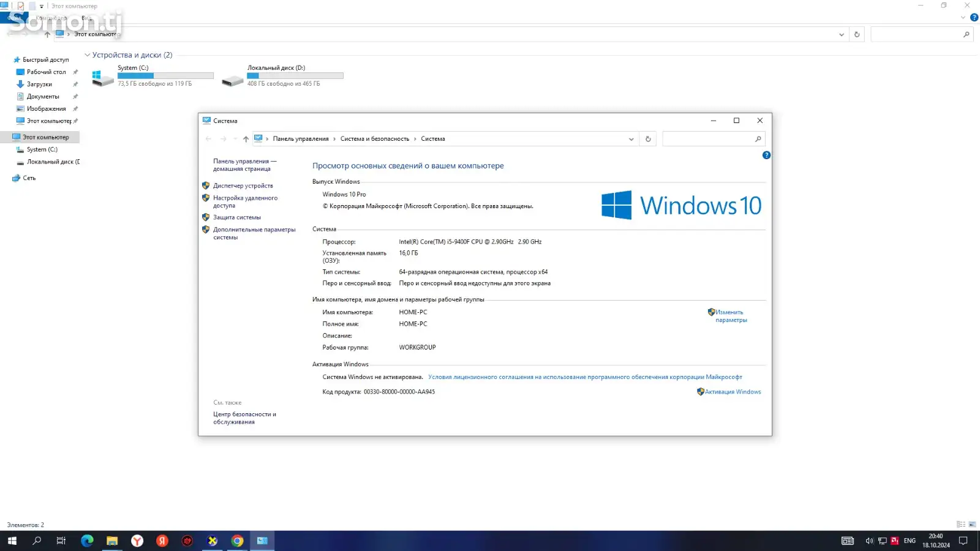Open the Microsoft license agreement terms link
Viewport: 980px width, 551px height.
[585, 377]
